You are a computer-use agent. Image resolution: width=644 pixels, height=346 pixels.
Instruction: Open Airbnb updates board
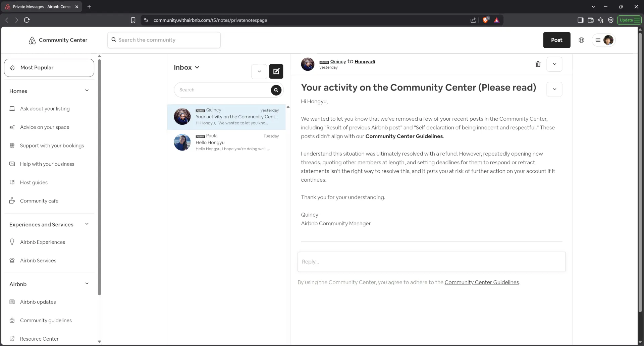(38, 302)
